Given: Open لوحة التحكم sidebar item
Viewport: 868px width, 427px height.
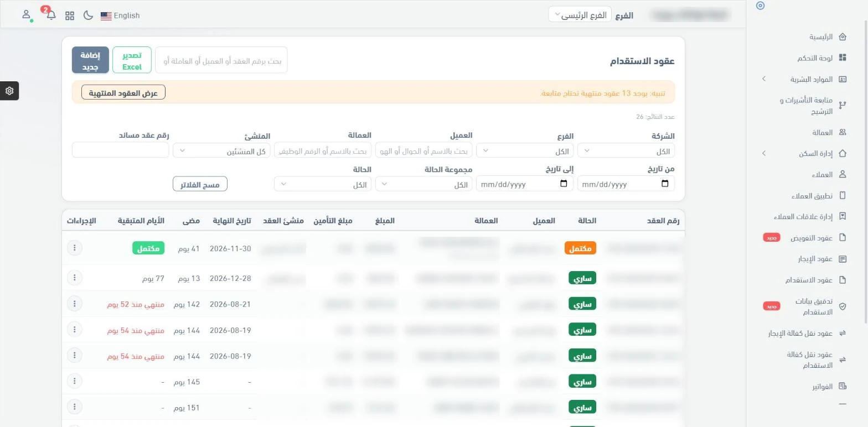Looking at the screenshot, I should [815, 58].
